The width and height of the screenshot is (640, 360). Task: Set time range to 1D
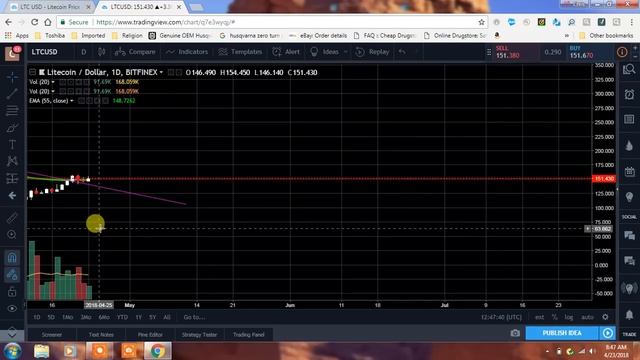pyautogui.click(x=37, y=317)
